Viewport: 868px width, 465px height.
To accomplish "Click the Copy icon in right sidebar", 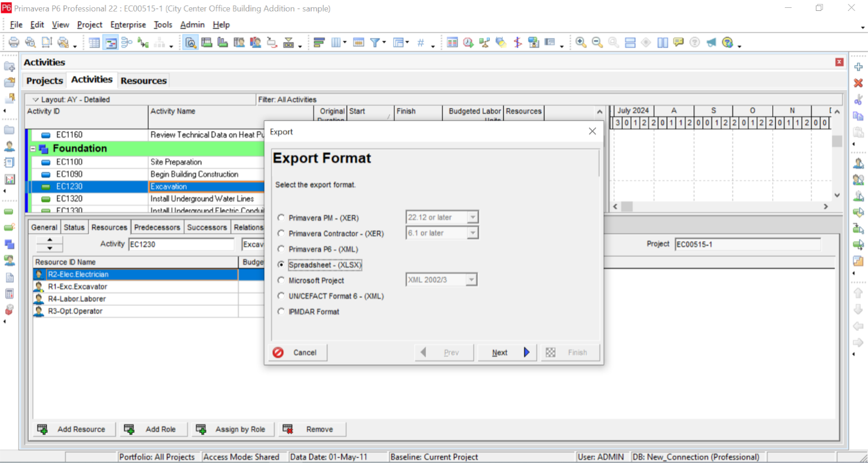I will coord(858,116).
